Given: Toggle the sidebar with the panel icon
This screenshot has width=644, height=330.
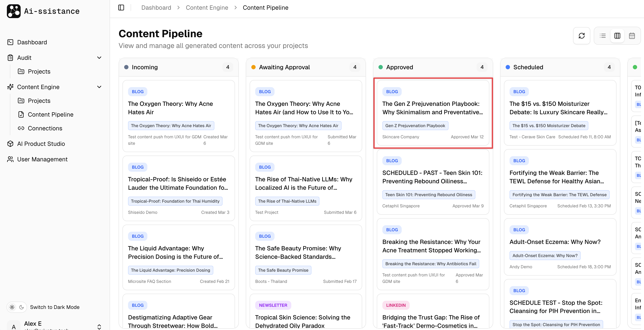Looking at the screenshot, I should [121, 8].
